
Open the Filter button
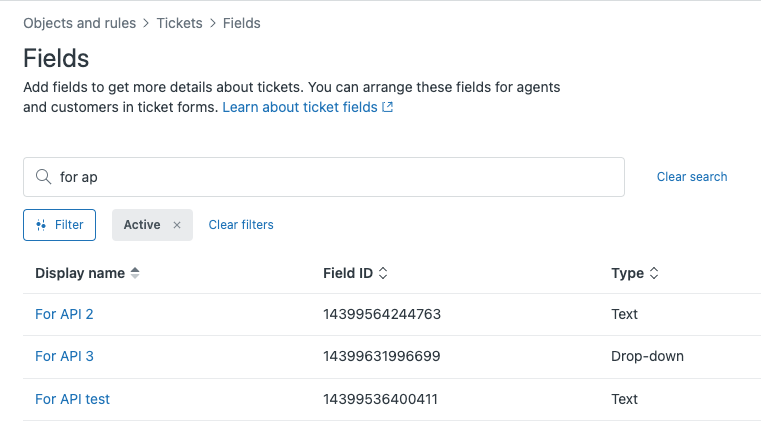59,225
